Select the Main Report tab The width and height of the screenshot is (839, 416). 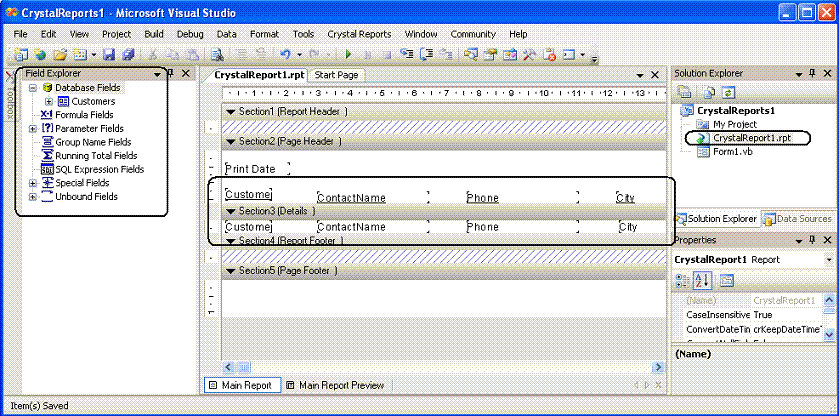[242, 385]
